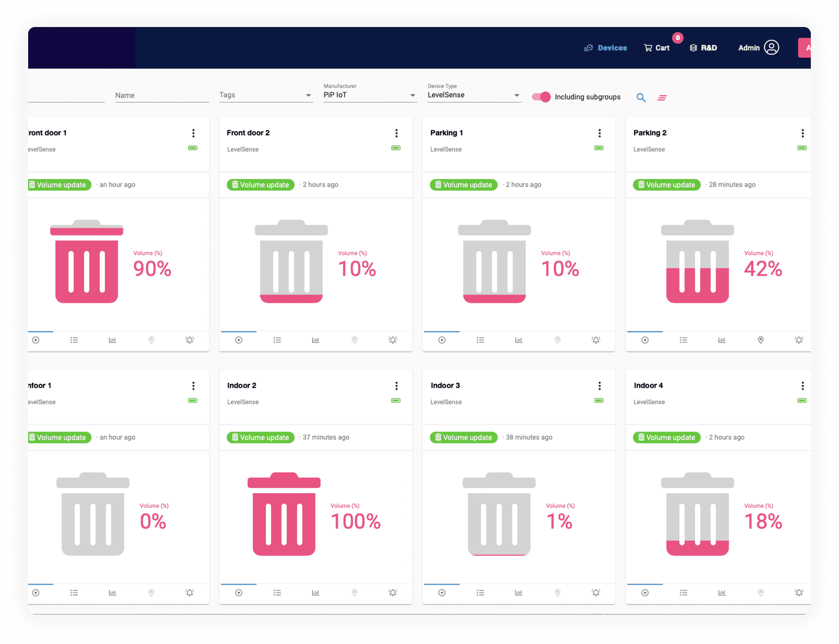
Task: Open the Manufacturer dropdown showing PiP IoT
Action: (369, 95)
